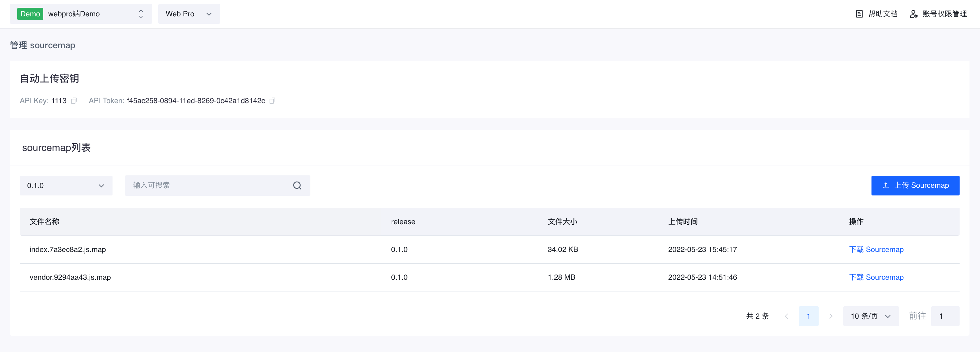Click the 34.02 KB size cell

click(563, 250)
